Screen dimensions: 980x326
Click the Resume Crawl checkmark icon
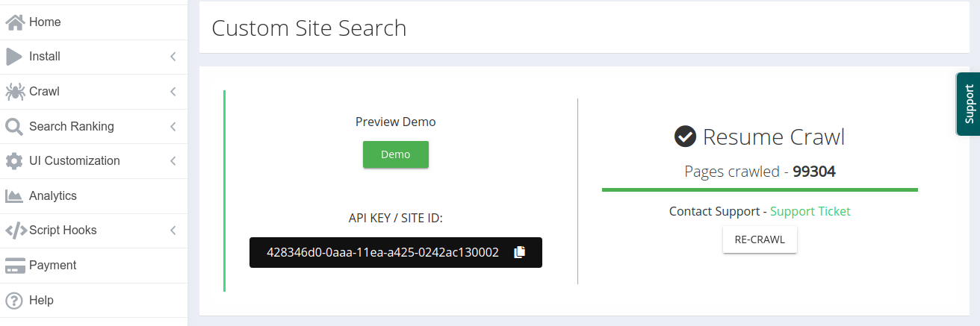685,137
